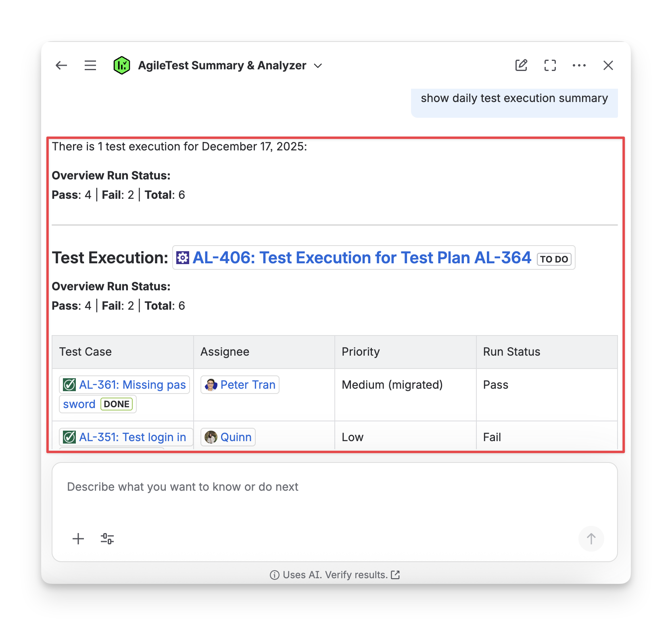Open the AL-351: Test login test case
The height and width of the screenshot is (625, 672).
click(132, 437)
